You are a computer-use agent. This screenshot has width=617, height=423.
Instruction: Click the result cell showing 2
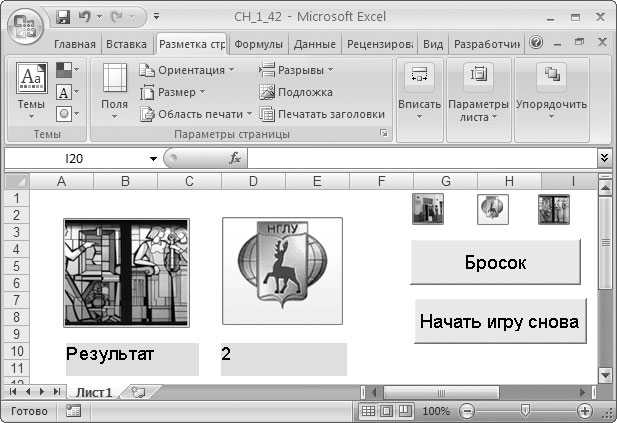(x=284, y=359)
